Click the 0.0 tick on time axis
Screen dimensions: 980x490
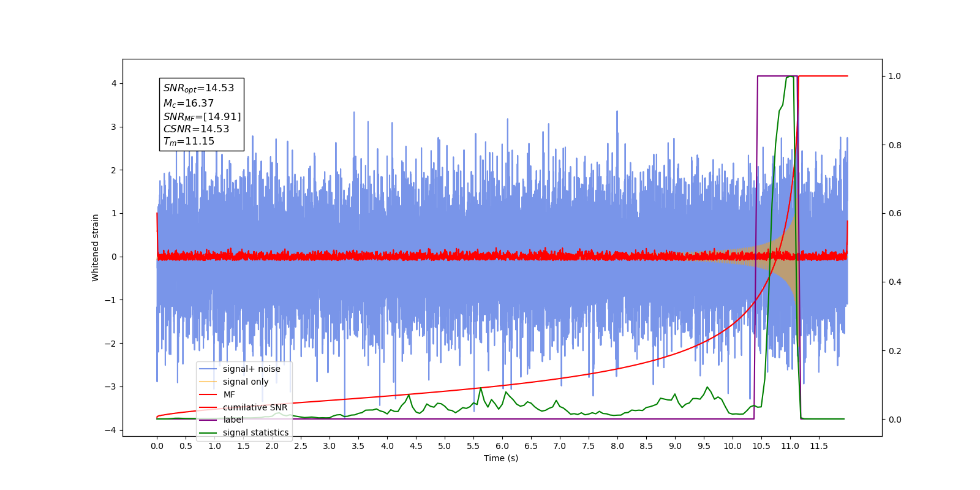click(157, 446)
